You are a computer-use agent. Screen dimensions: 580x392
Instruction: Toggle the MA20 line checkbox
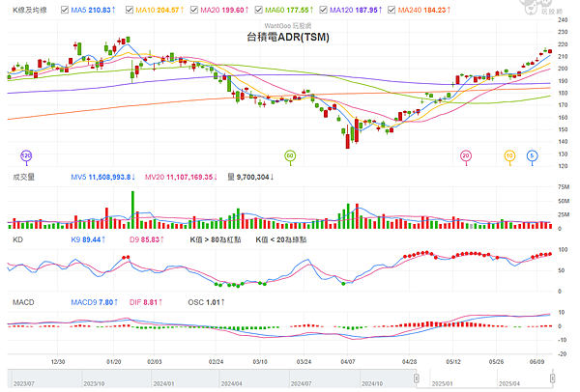(x=194, y=10)
